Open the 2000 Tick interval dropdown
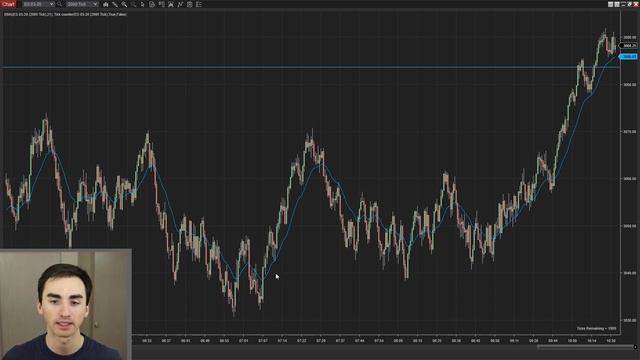The height and width of the screenshot is (360, 640). tap(82, 4)
